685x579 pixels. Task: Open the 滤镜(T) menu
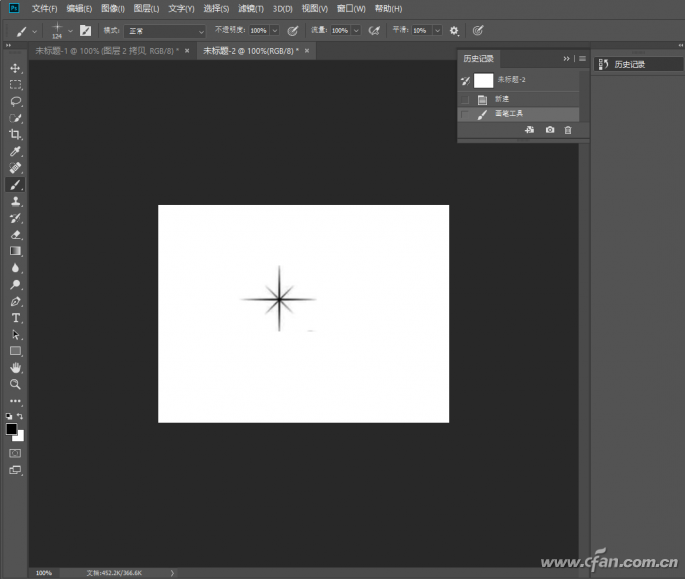pos(251,9)
